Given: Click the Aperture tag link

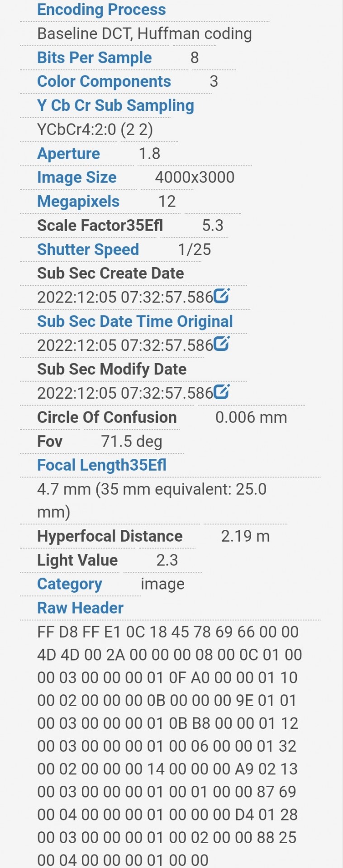Looking at the screenshot, I should tap(68, 154).
